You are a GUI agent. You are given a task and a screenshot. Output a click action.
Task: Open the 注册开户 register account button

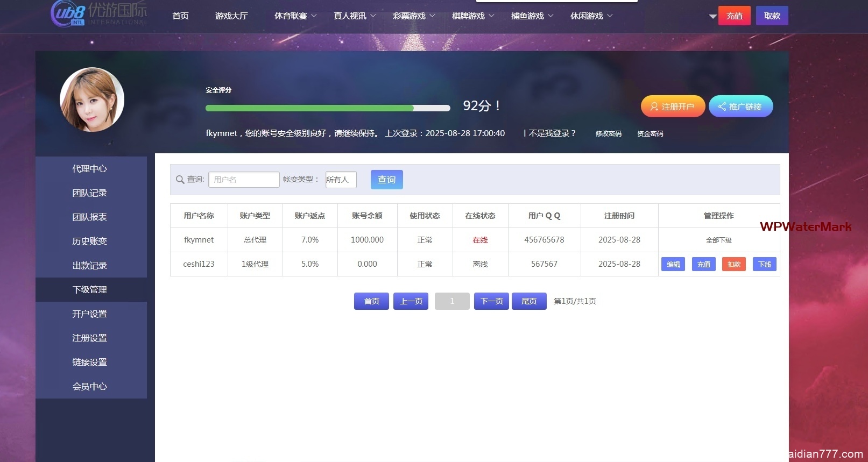[x=673, y=106]
